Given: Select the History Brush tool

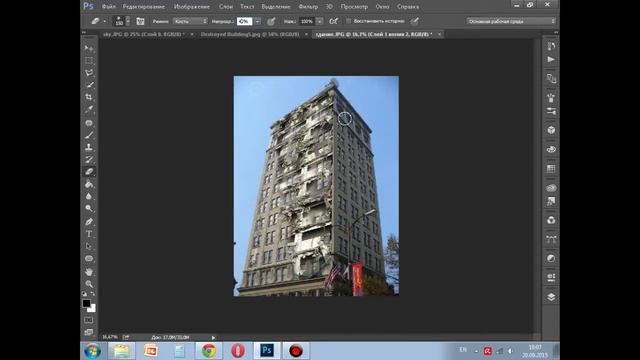Looking at the screenshot, I should tap(89, 160).
